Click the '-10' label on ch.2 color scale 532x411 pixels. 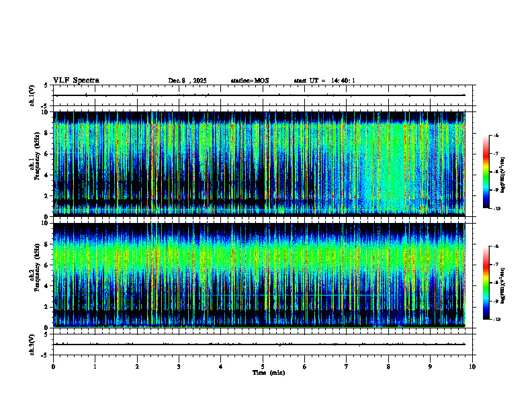(x=496, y=320)
